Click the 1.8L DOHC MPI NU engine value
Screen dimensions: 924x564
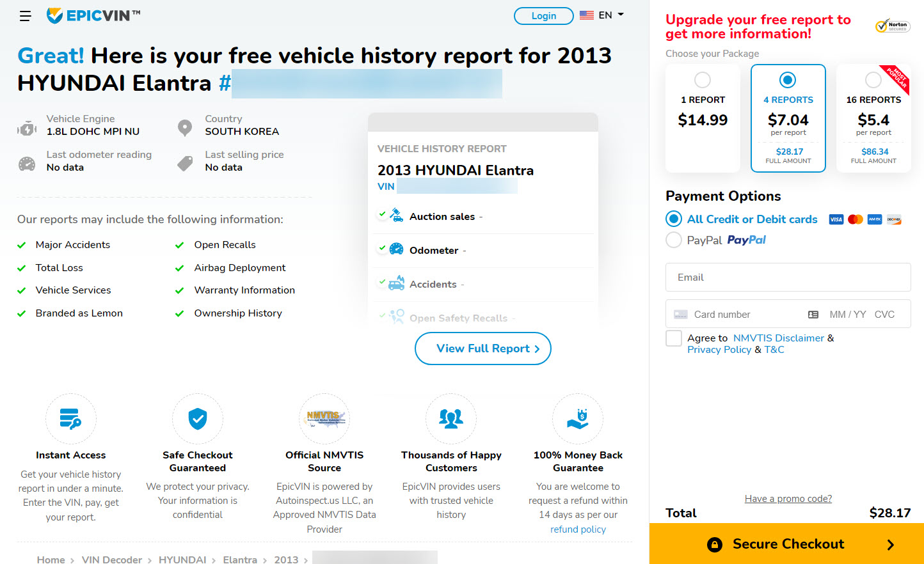click(x=93, y=132)
